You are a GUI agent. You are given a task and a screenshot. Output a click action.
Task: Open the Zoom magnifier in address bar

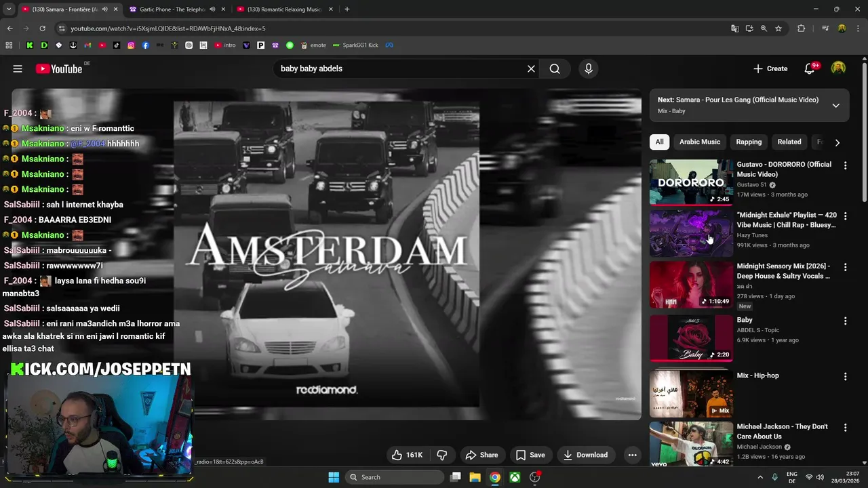click(x=764, y=28)
